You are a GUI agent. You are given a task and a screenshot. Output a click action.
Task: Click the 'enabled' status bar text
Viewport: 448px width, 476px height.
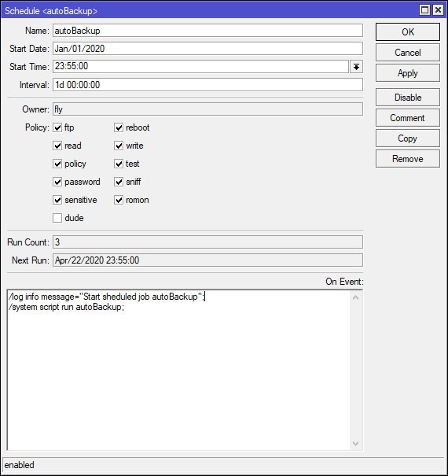(x=19, y=465)
